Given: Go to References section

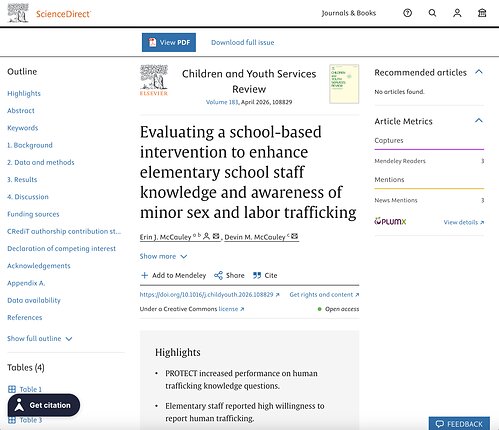Looking at the screenshot, I should pos(25,318).
